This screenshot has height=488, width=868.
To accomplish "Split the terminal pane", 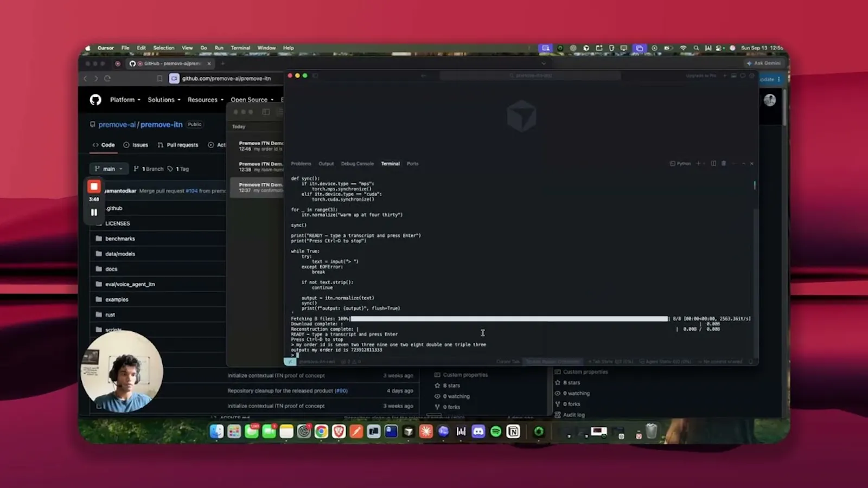I will (x=713, y=163).
